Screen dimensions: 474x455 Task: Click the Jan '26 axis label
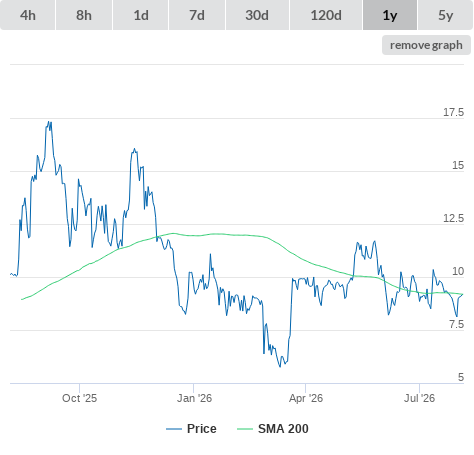pyautogui.click(x=194, y=398)
